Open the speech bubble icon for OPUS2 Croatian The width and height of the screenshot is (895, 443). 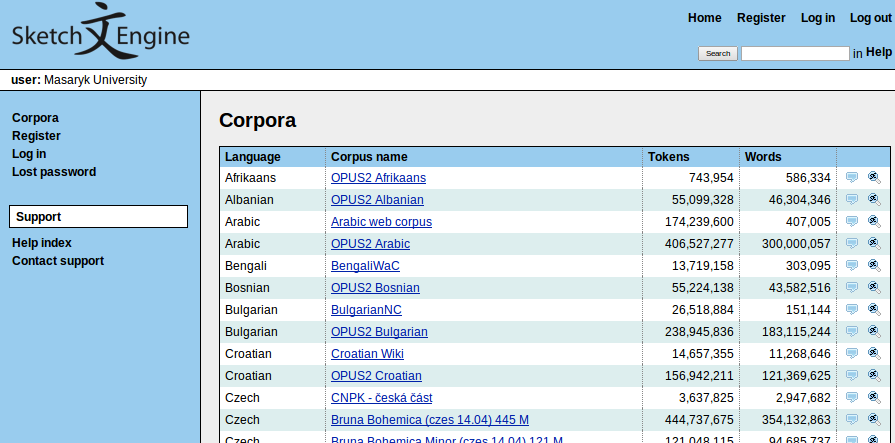pos(852,376)
